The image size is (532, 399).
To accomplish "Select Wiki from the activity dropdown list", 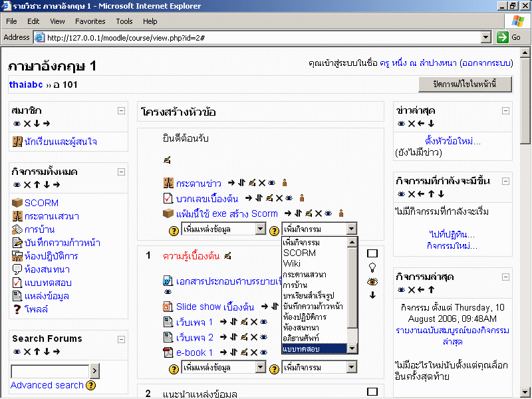I will (293, 263).
